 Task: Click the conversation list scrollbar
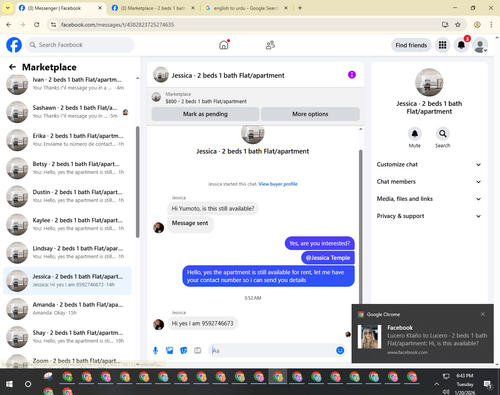point(137,182)
